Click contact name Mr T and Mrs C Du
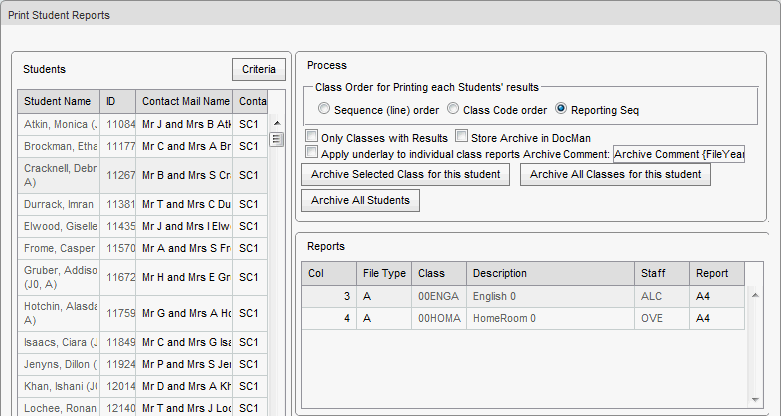 tap(184, 204)
